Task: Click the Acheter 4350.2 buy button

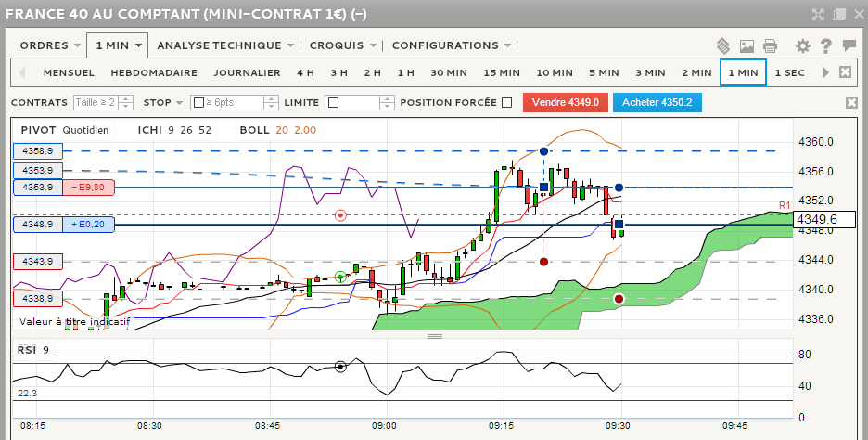Action: click(657, 102)
